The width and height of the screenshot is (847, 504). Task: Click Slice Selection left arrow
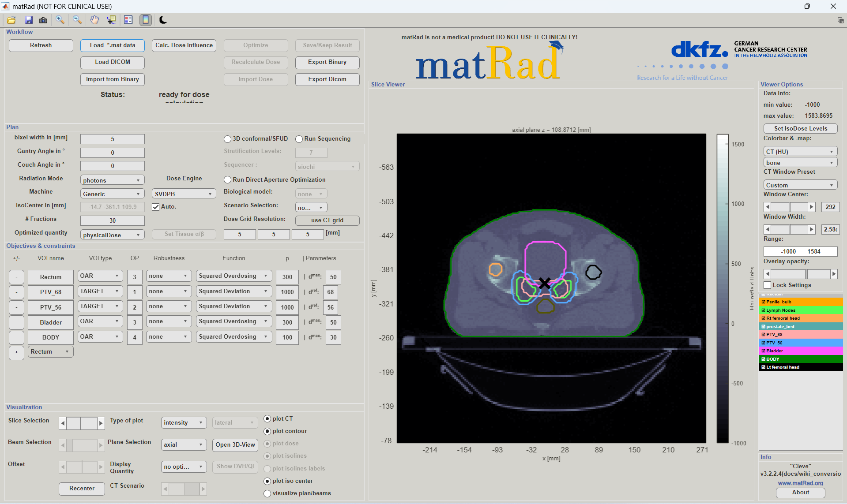coord(63,423)
